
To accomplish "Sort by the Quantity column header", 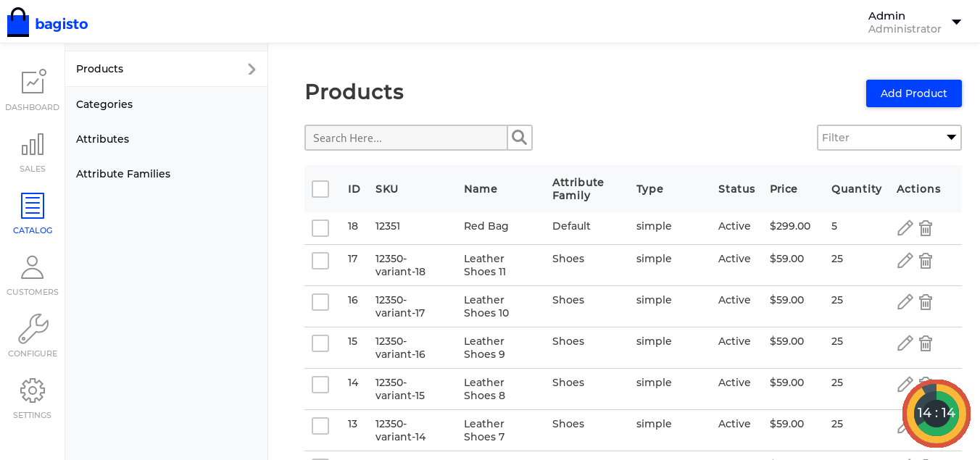I will click(856, 189).
